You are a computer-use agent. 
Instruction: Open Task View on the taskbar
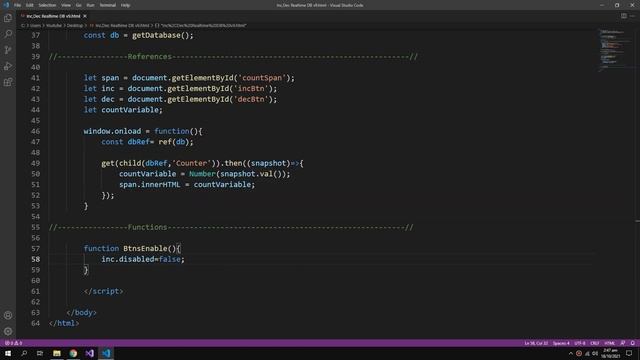[x=40, y=353]
